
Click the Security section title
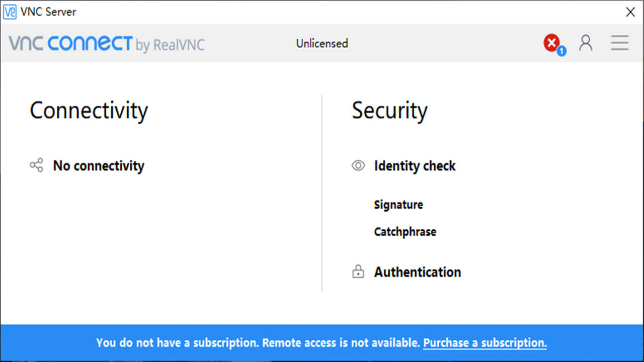coord(389,111)
